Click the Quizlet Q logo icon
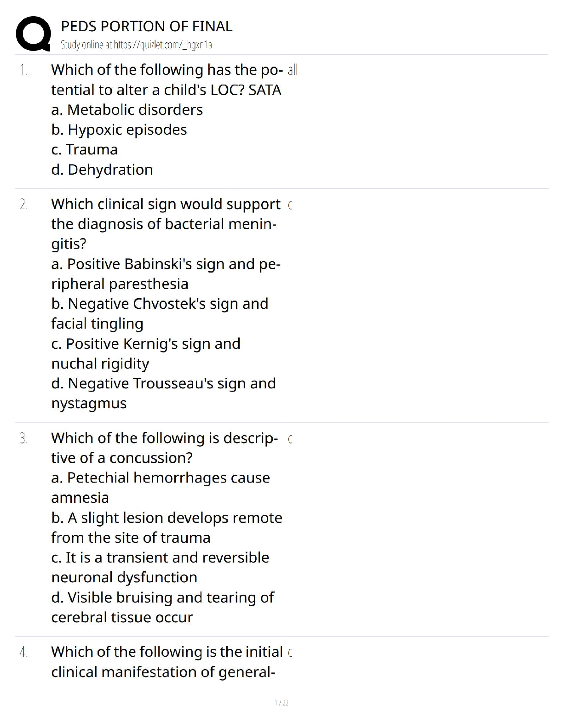The image size is (563, 728). coord(33,34)
